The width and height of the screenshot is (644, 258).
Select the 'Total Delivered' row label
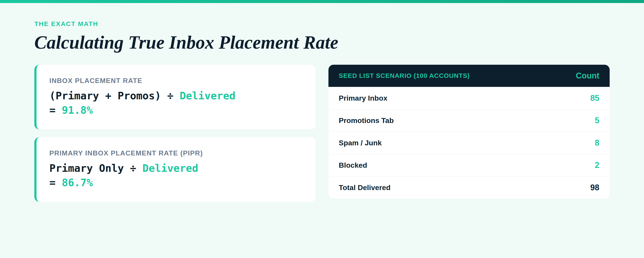pos(364,188)
